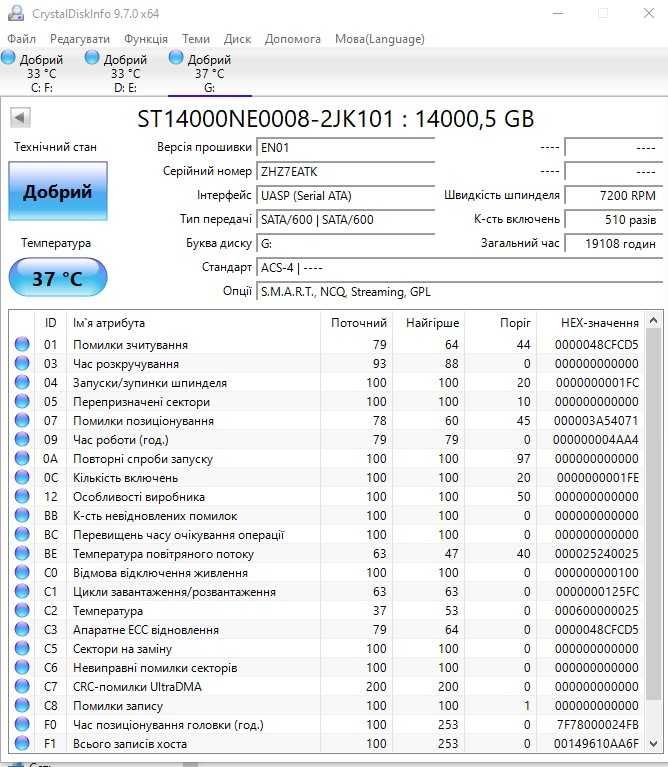This screenshot has height=767, width=668.
Task: Click status icon for 04 Запуски/зупинки шпинделя
Action: (22, 383)
